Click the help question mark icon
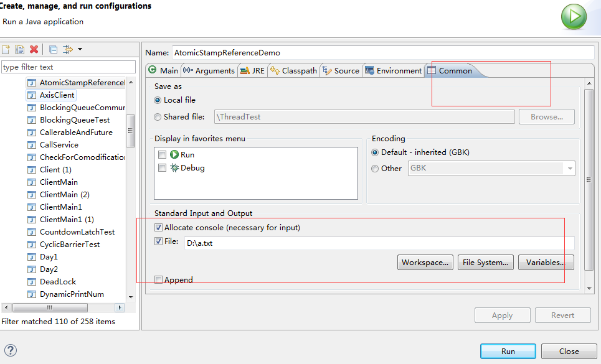Viewport: 601px width, 364px height. coord(11,350)
